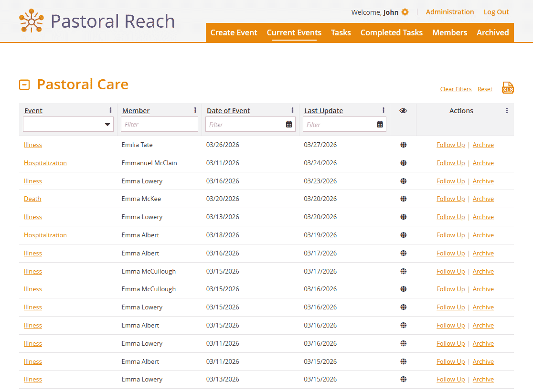Click member name Emmanuel McClain

coord(149,163)
